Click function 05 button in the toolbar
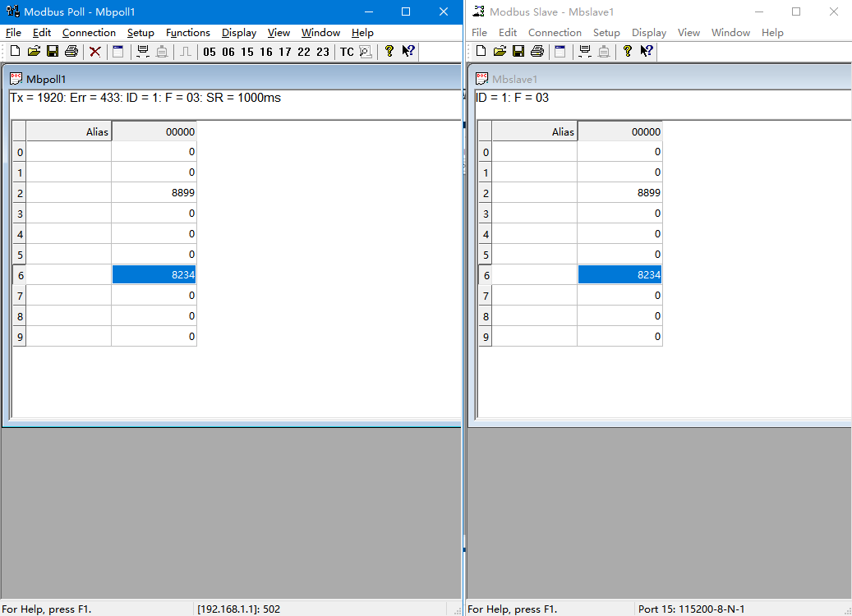The image size is (852, 616). [x=210, y=52]
